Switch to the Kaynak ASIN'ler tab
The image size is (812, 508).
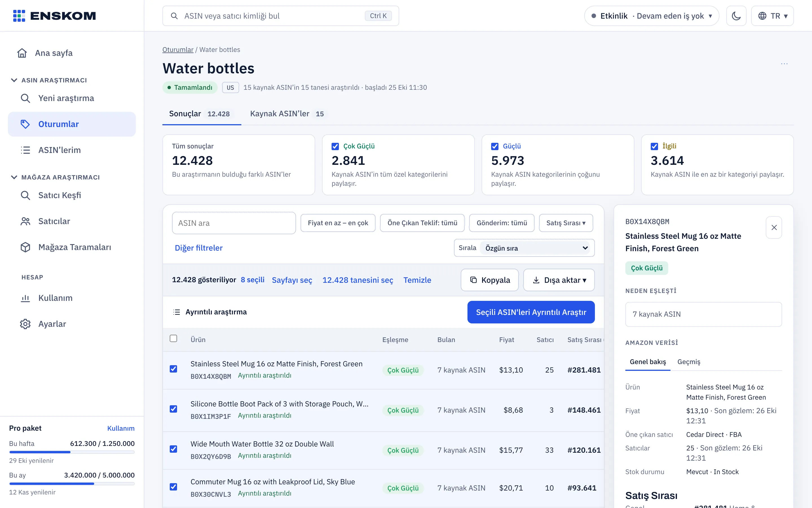point(287,114)
